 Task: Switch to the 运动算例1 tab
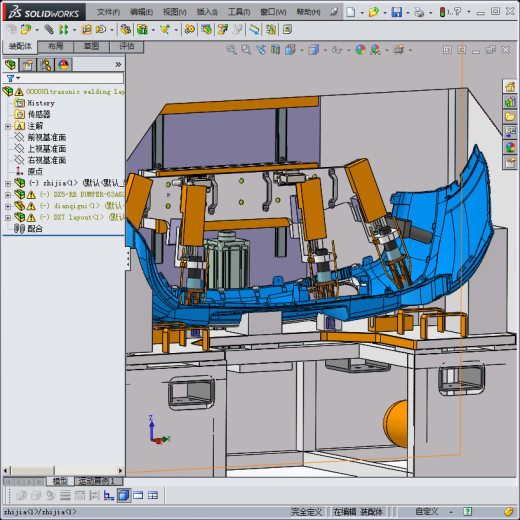pyautogui.click(x=98, y=481)
